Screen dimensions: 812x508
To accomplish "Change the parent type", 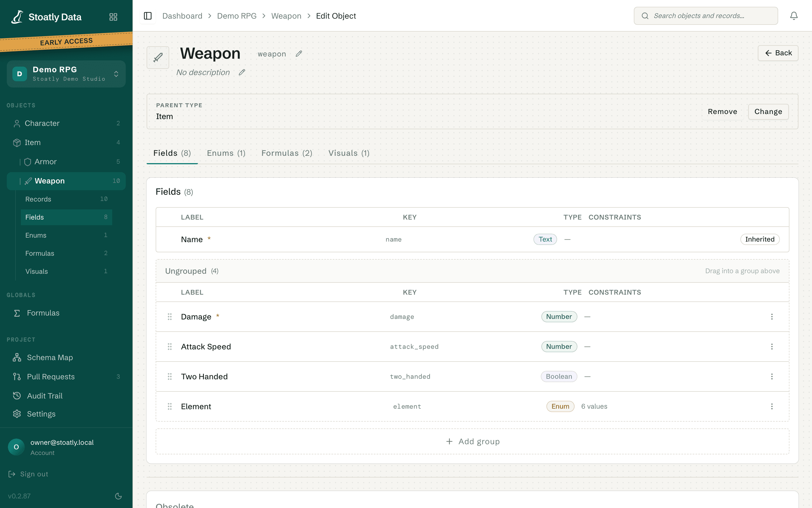I will pos(768,111).
